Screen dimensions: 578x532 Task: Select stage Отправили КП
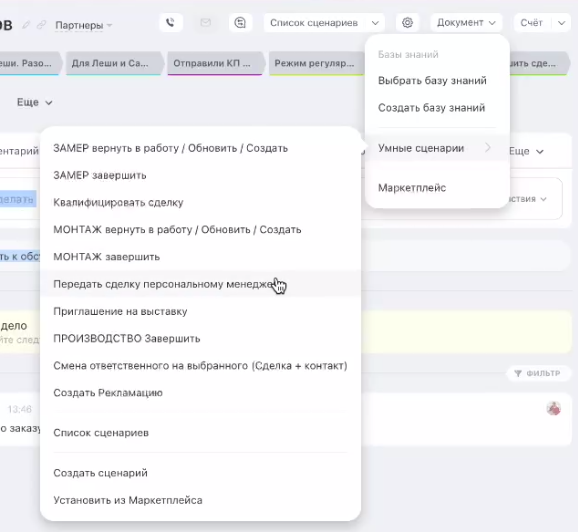pos(216,63)
